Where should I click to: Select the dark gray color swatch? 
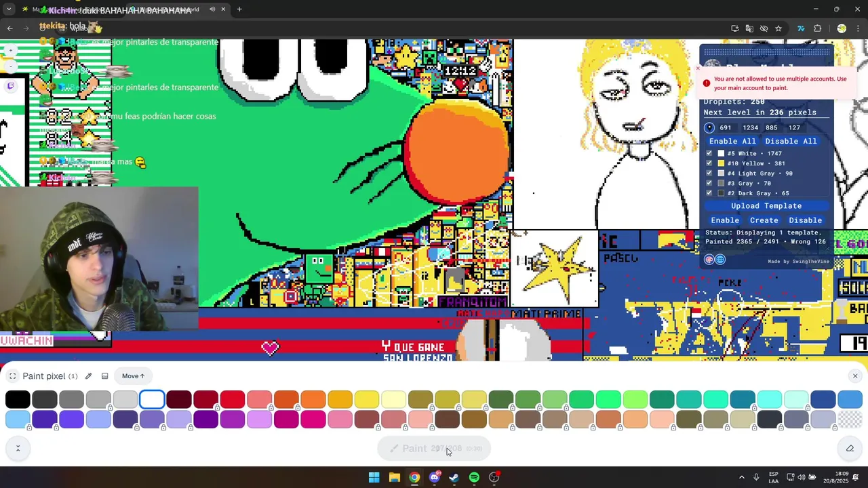tap(45, 400)
